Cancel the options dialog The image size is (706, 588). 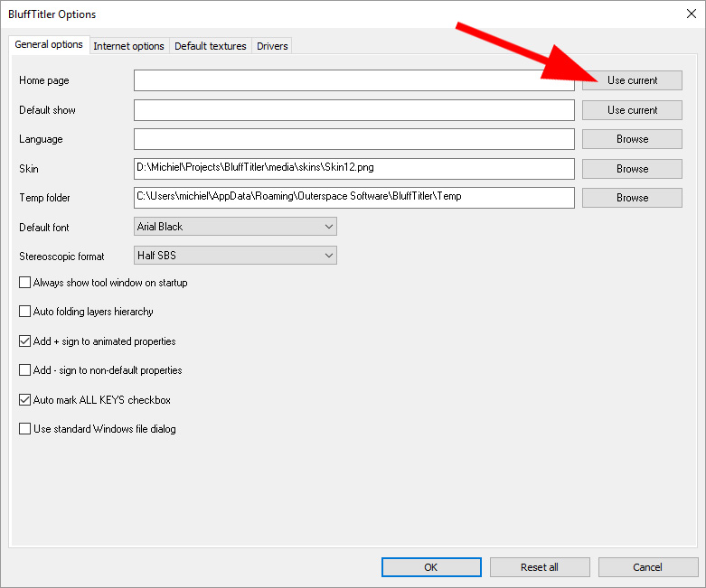[x=647, y=567]
